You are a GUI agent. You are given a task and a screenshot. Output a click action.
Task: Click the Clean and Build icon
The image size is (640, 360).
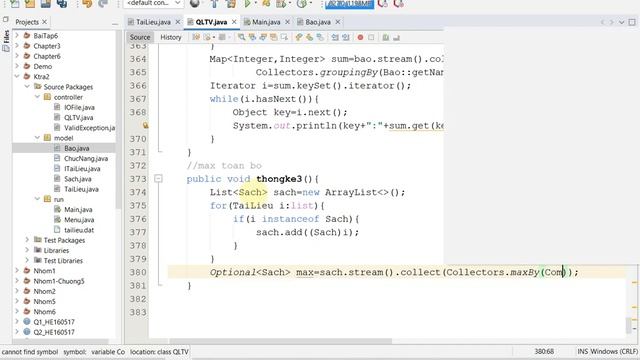tap(231, 4)
